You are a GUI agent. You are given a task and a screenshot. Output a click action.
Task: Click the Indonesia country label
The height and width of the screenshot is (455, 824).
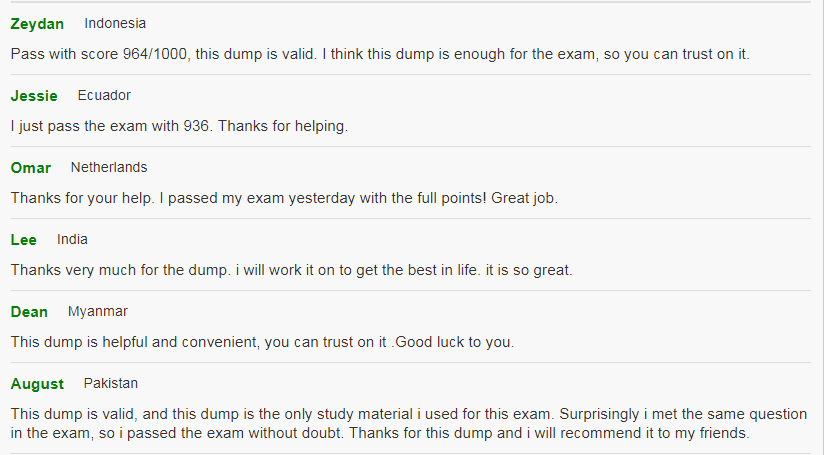115,23
